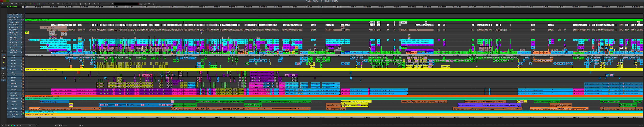The width and height of the screenshot is (644, 127).
Task: Add a yellow marker from the toolbar
Action: tap(30, 4)
